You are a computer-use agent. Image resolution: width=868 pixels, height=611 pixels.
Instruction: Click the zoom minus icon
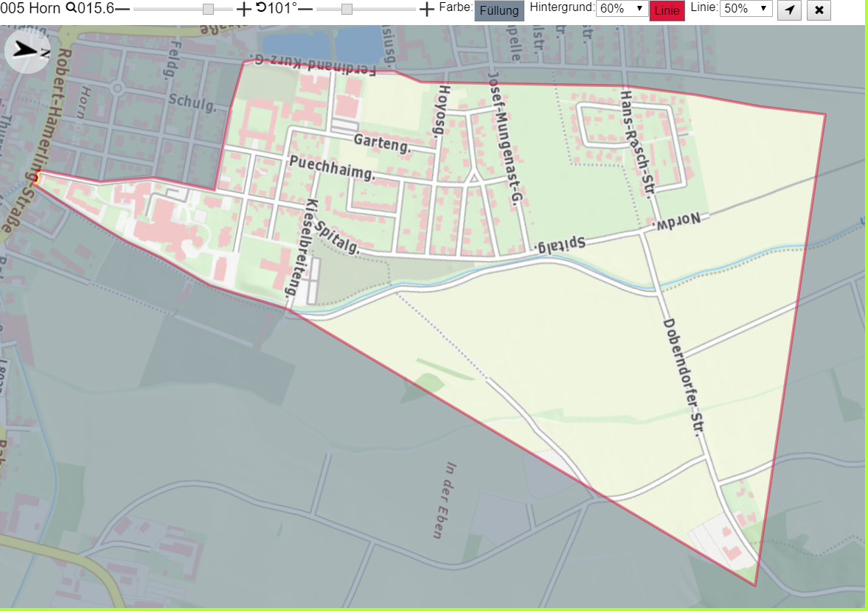coord(122,10)
